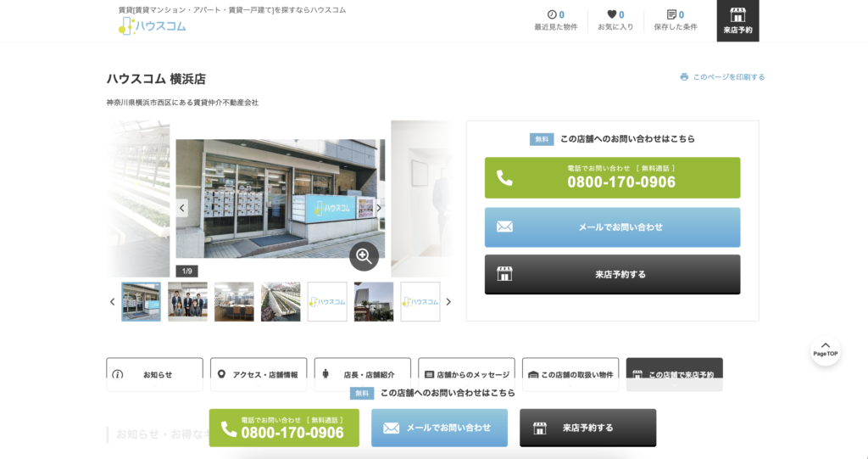Show previous photo with left carousel arrow
Image resolution: width=868 pixels, height=459 pixels.
(x=181, y=208)
